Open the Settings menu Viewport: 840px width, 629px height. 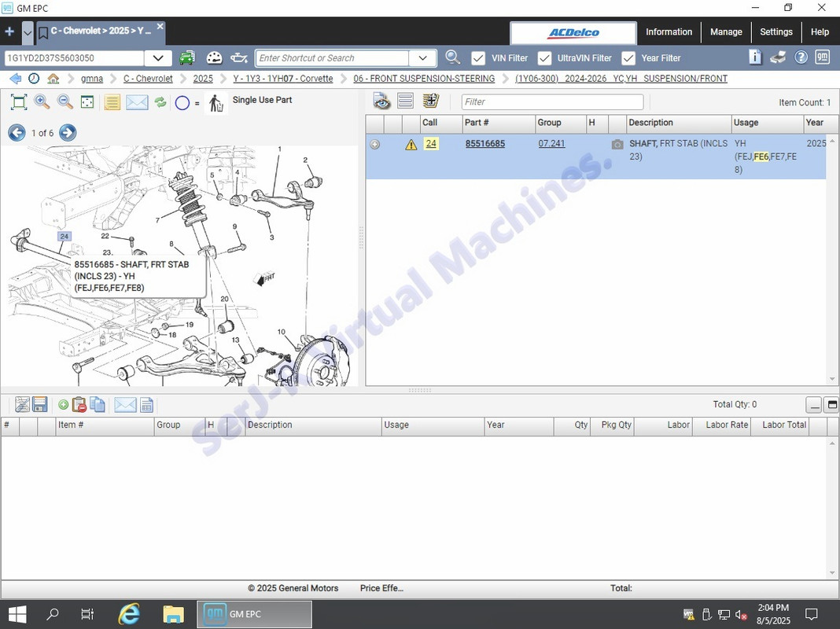pos(776,31)
